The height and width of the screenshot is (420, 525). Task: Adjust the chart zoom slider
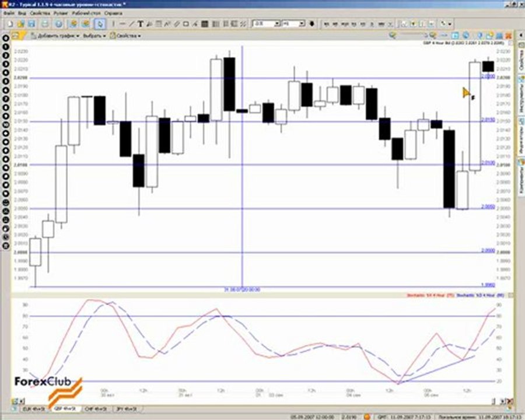coord(412,35)
